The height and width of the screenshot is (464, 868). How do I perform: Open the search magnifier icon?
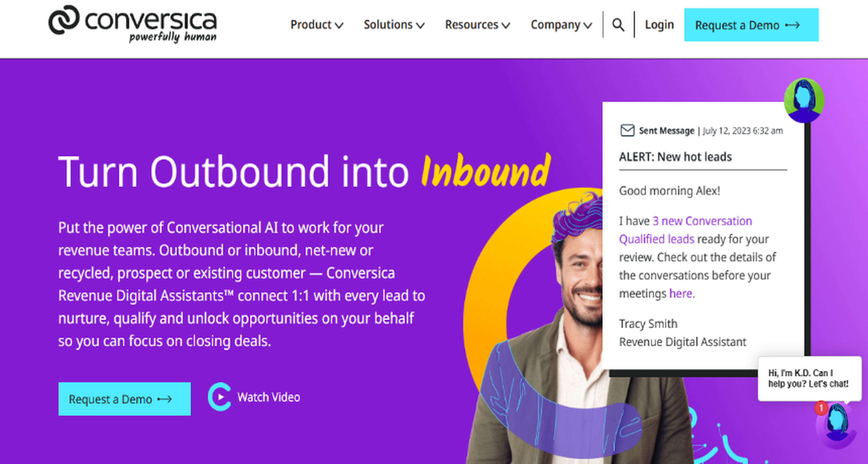(619, 25)
